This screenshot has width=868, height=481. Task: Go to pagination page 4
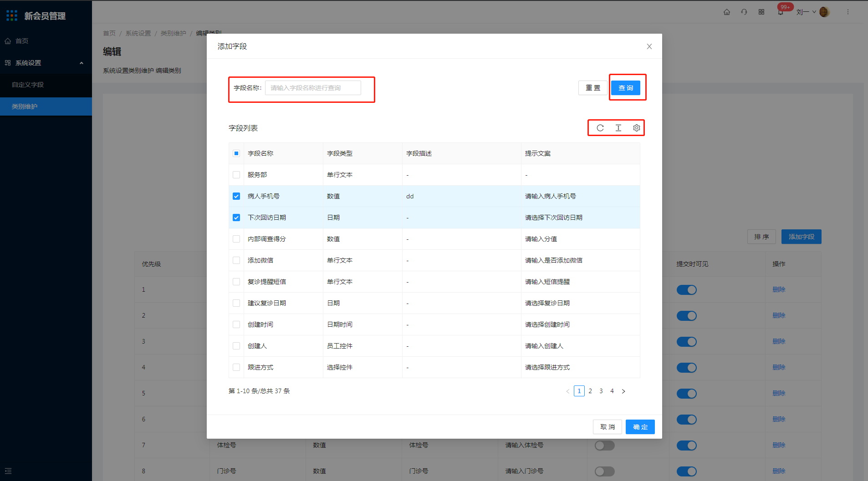click(612, 391)
